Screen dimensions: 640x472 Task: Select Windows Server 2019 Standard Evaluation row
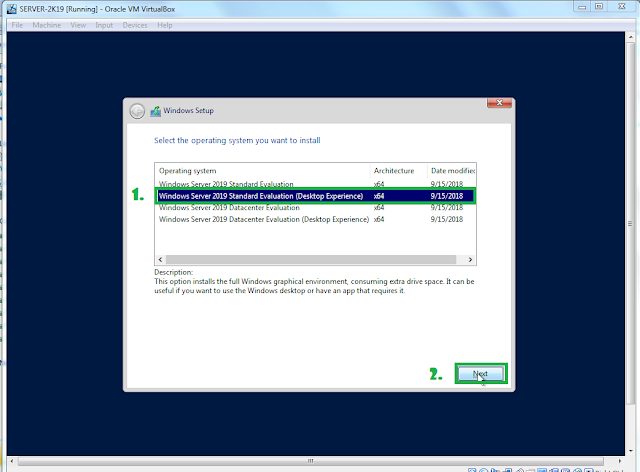point(315,184)
